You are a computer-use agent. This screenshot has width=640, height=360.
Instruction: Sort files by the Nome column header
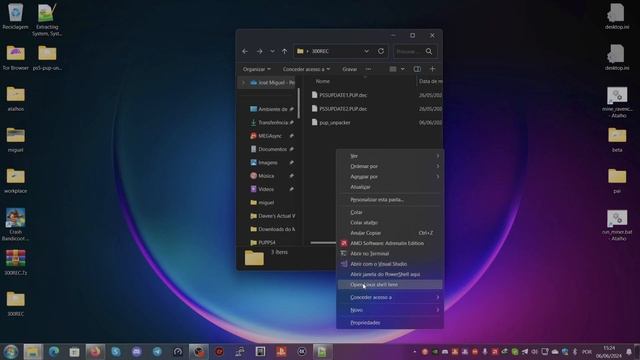coord(323,81)
